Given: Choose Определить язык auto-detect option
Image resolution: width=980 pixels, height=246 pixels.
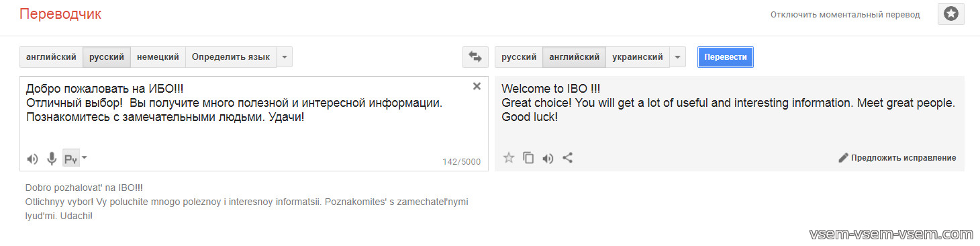Looking at the screenshot, I should tap(231, 57).
